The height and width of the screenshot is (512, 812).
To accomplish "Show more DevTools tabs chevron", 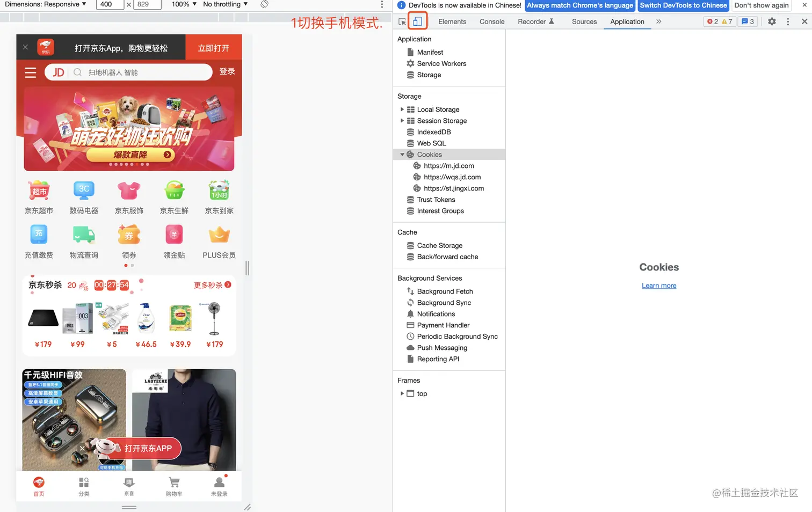I will (658, 21).
